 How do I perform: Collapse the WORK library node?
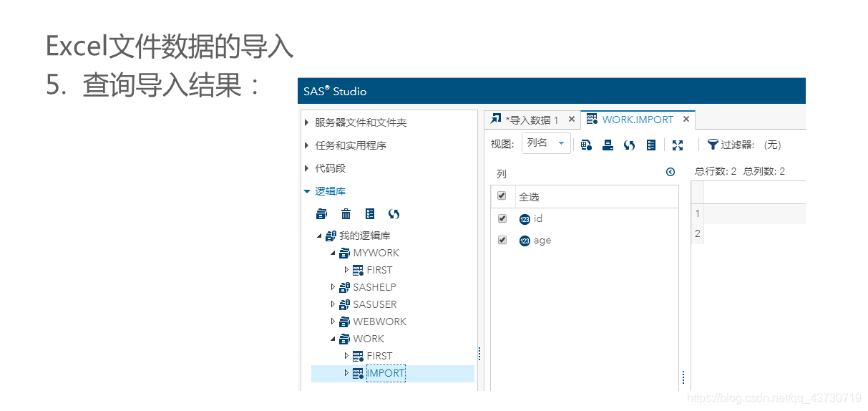(x=333, y=339)
